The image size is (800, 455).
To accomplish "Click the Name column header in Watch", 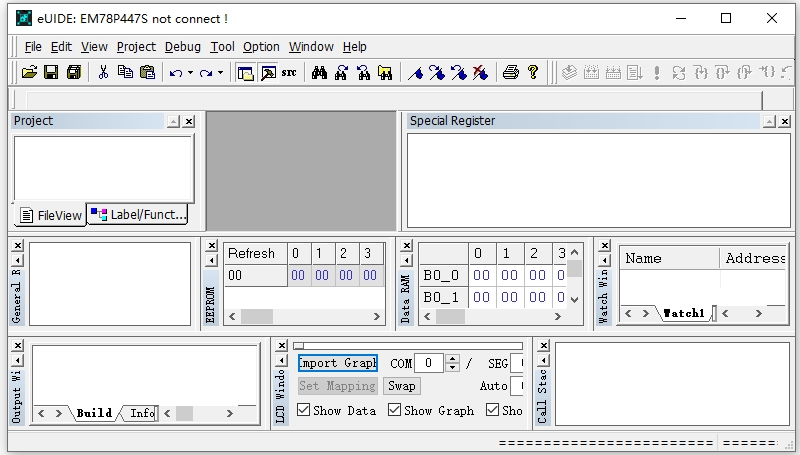I will point(669,258).
